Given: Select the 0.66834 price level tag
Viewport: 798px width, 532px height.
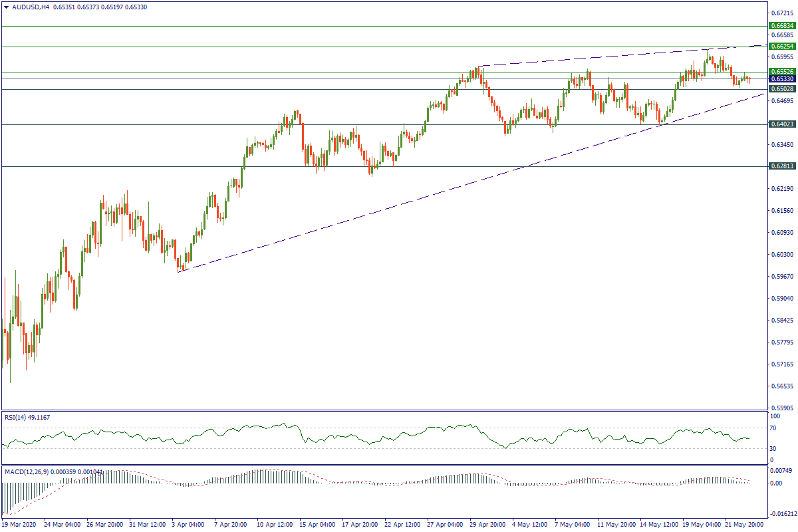Looking at the screenshot, I should tap(782, 26).
